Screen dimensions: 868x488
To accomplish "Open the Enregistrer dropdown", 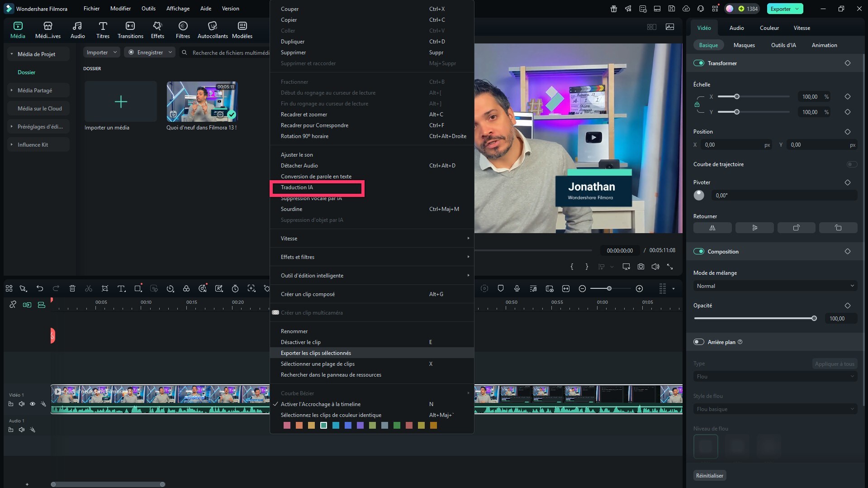I will (x=150, y=53).
